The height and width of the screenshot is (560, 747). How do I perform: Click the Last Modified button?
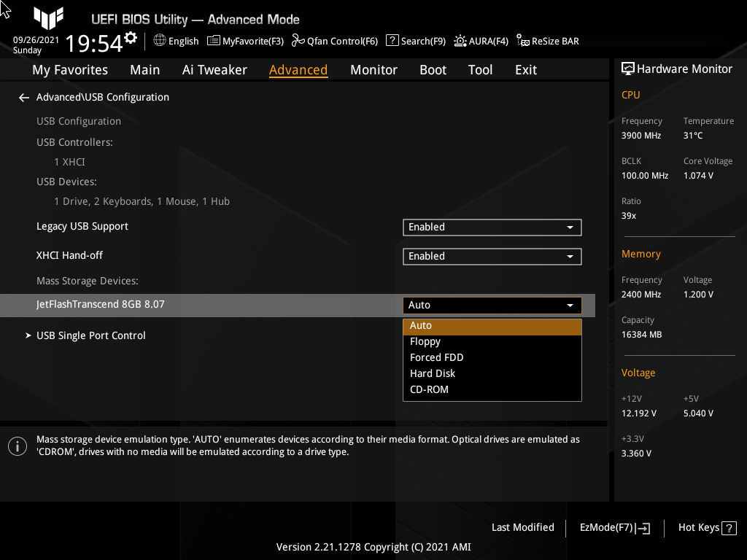[x=522, y=527]
